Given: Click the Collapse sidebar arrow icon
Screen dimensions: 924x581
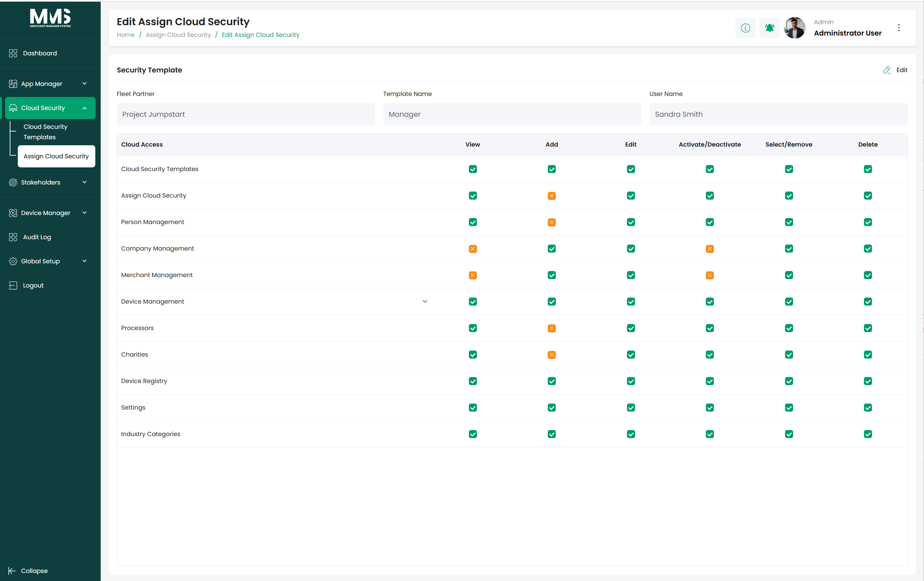Looking at the screenshot, I should coord(12,571).
